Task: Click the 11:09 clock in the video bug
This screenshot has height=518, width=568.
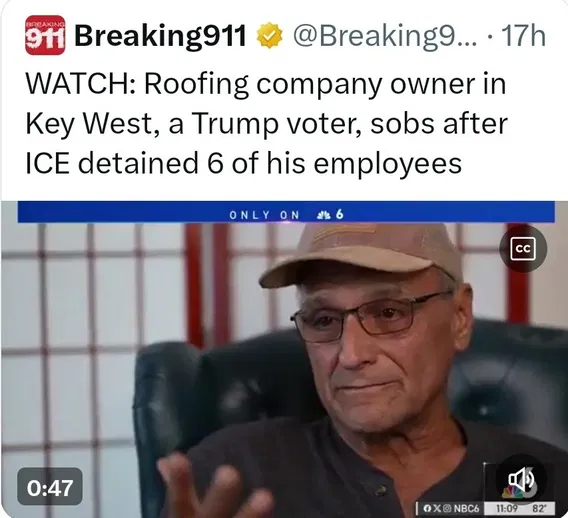Action: [x=506, y=509]
